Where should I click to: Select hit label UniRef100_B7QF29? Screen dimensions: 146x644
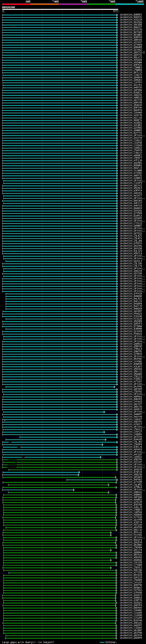point(131,472)
